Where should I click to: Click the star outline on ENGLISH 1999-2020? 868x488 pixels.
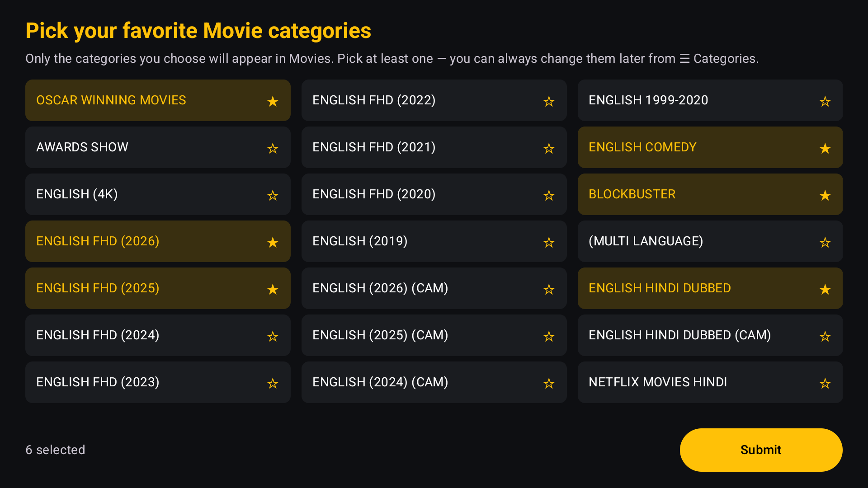click(825, 101)
